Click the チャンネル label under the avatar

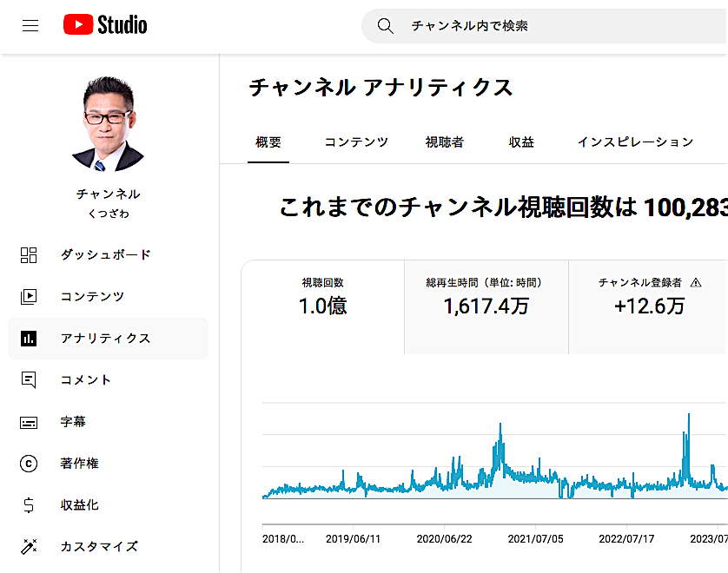click(109, 194)
